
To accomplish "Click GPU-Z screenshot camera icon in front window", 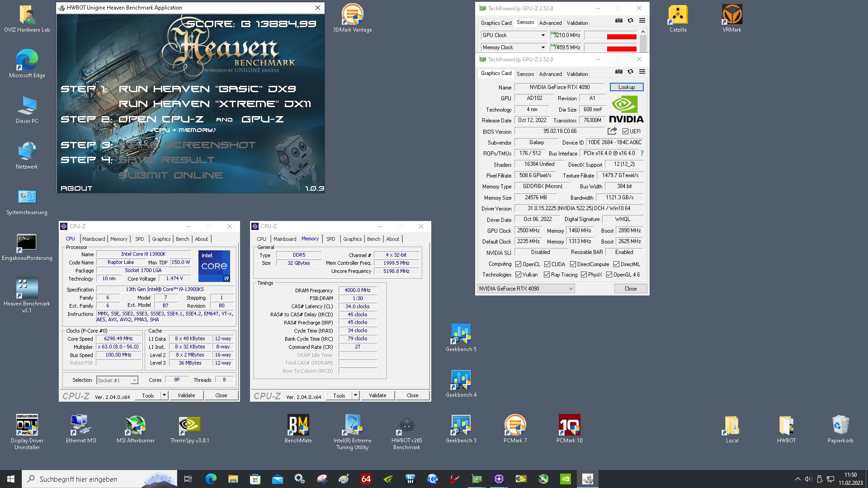I will pos(618,71).
